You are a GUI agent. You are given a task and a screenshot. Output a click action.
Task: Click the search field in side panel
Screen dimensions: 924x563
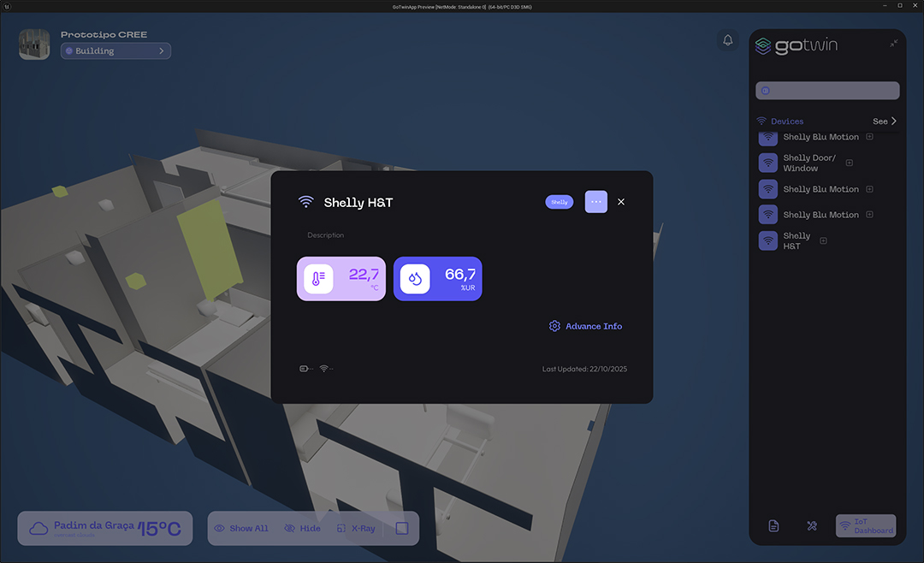(827, 91)
